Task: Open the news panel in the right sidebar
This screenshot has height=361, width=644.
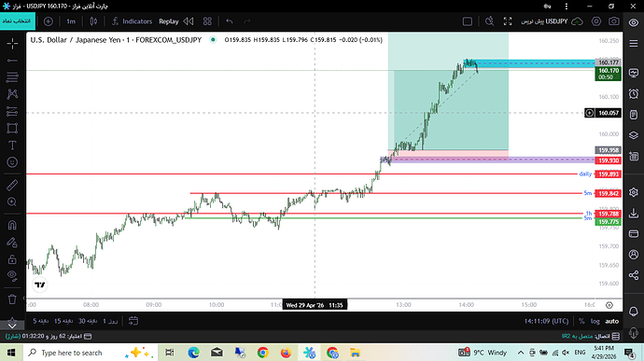Action: tap(634, 156)
